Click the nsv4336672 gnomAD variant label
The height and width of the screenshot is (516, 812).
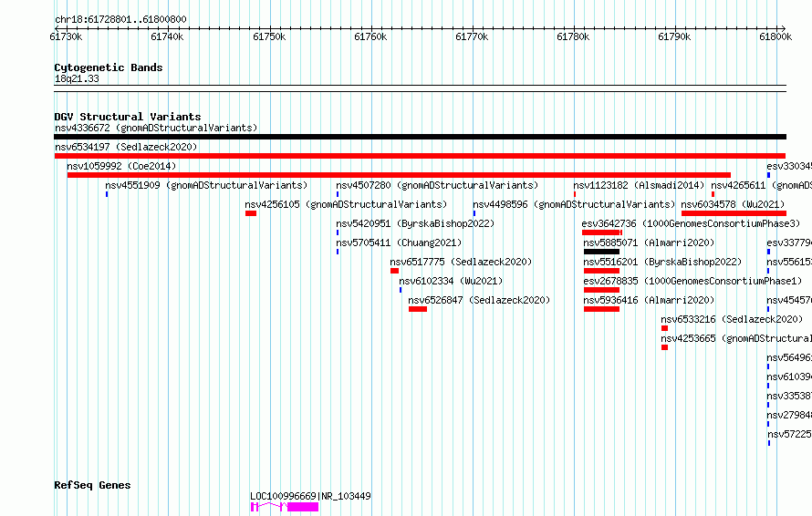pos(156,128)
